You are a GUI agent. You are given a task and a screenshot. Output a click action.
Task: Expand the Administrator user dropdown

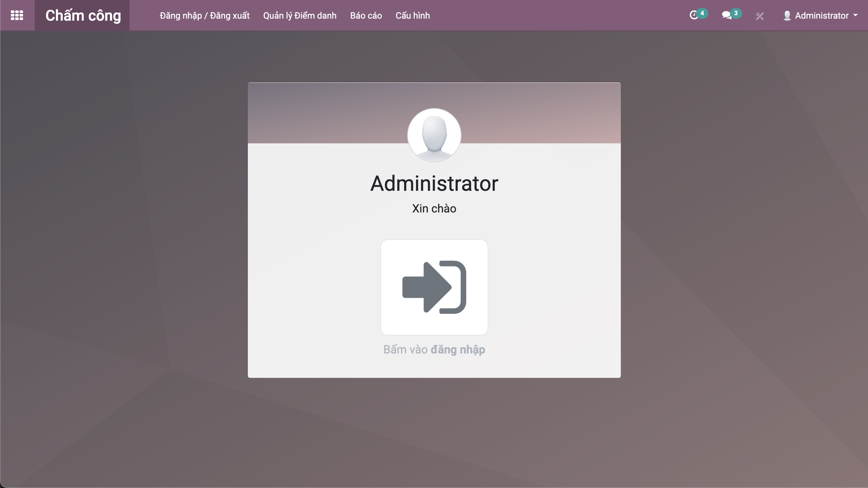(x=822, y=16)
